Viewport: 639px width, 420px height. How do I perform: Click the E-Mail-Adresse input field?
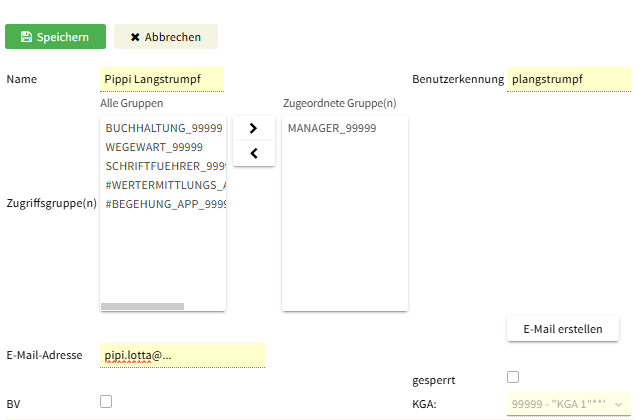182,355
